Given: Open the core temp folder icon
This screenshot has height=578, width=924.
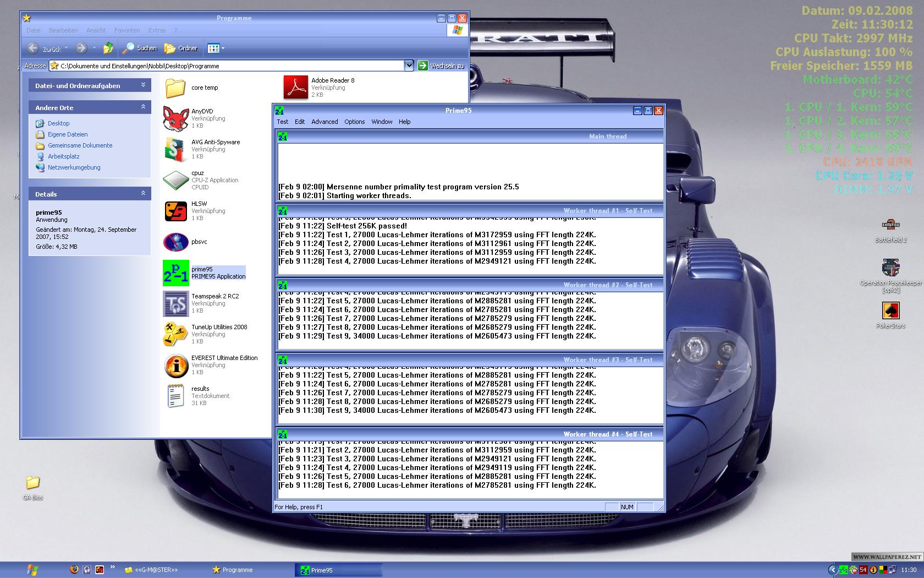Looking at the screenshot, I should pos(175,88).
